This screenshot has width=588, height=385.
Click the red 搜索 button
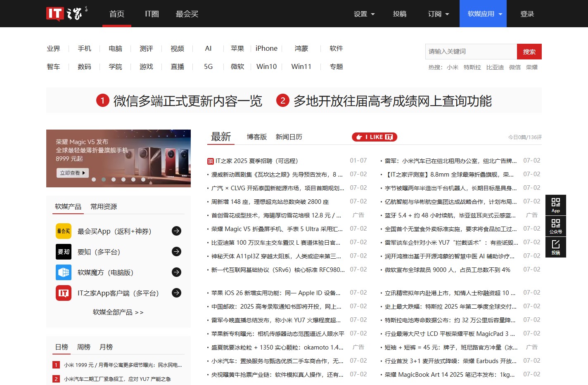529,52
